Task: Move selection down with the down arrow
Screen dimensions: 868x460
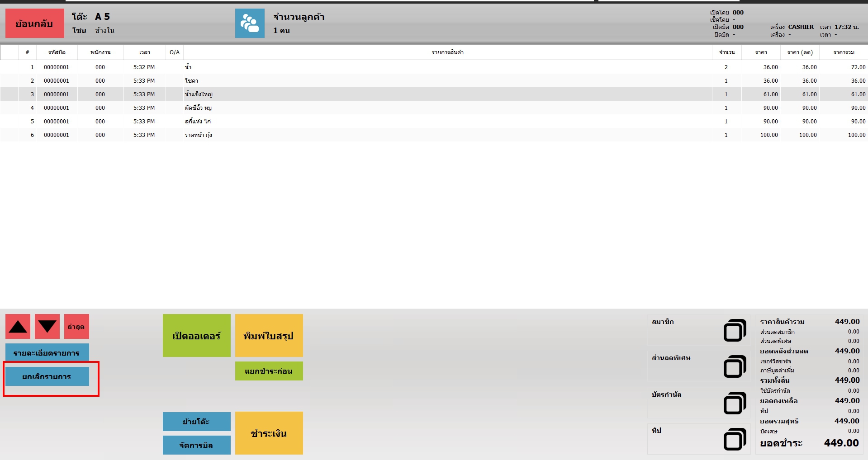Action: (x=47, y=326)
